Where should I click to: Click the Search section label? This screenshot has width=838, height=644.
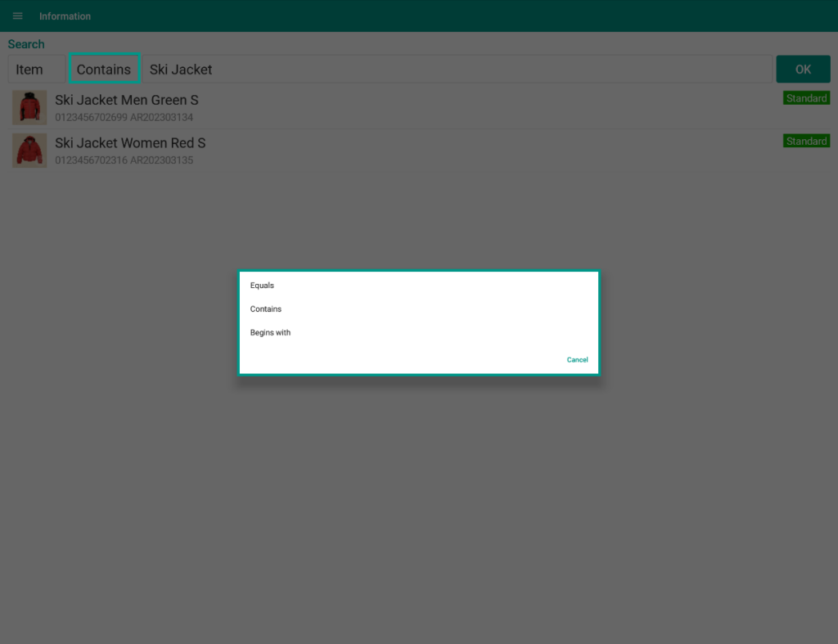[26, 44]
